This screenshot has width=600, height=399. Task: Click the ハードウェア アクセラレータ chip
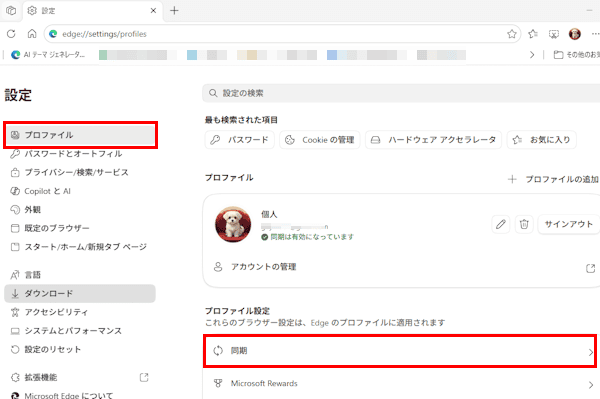pos(434,140)
